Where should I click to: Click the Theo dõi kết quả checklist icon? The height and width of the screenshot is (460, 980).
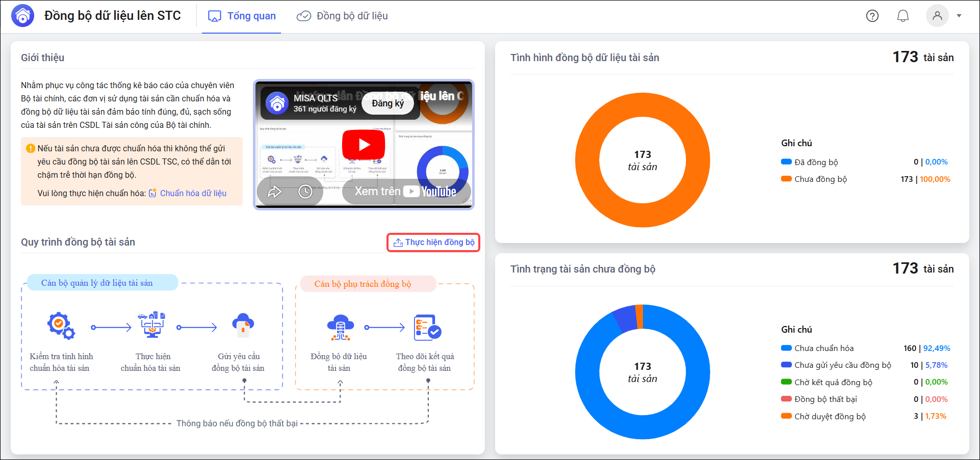(x=427, y=328)
